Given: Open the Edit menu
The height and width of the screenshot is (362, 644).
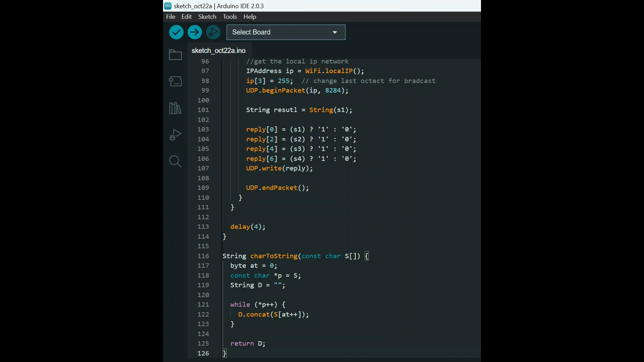Looking at the screenshot, I should 186,16.
